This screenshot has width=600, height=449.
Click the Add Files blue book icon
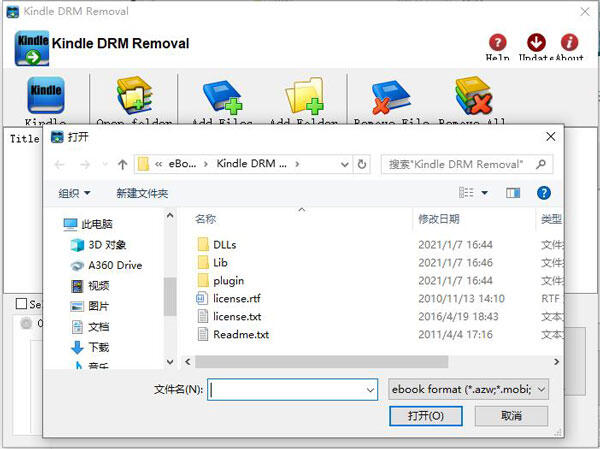click(x=222, y=96)
